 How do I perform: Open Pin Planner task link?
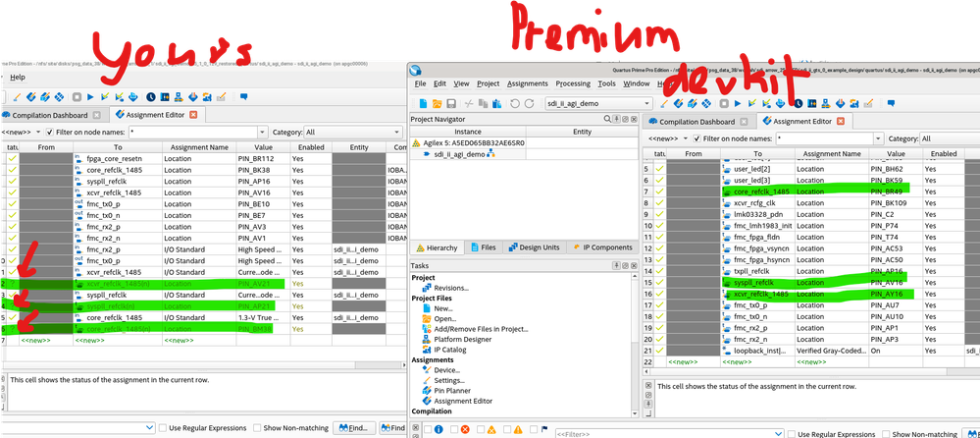451,391
